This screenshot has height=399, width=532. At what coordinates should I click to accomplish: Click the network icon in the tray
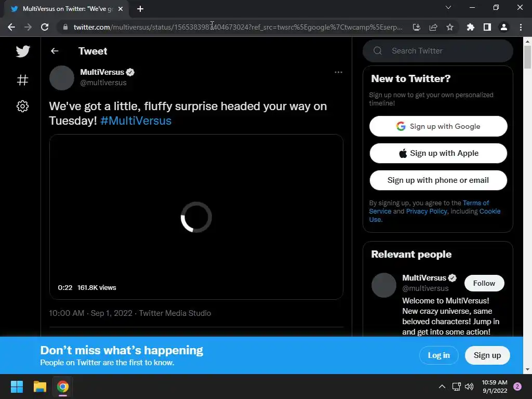(456, 387)
